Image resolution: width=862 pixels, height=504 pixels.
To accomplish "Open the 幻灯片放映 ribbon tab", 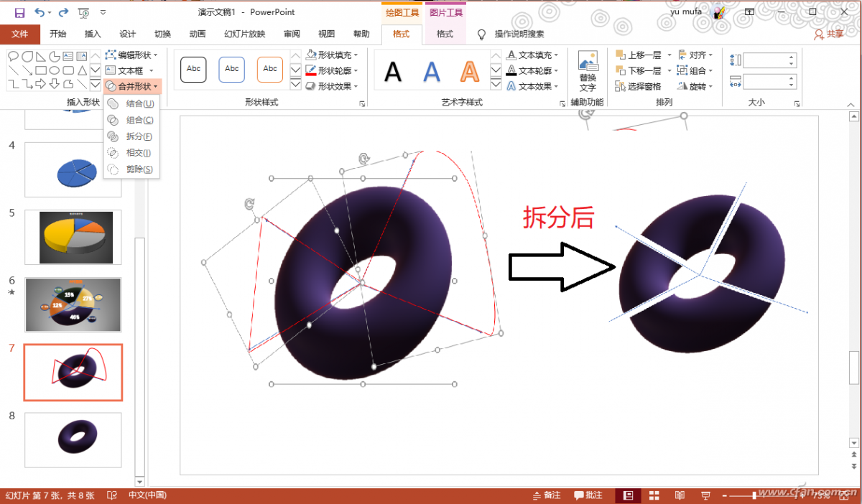I will 244,34.
